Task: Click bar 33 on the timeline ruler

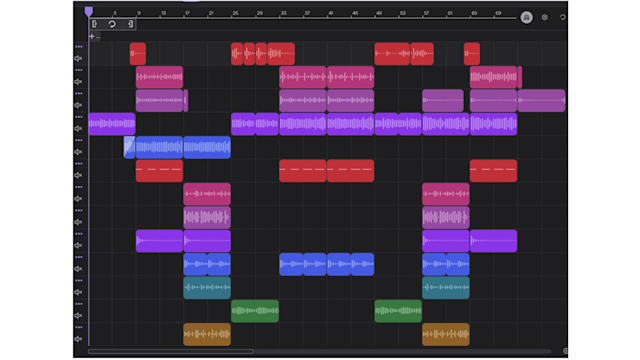Action: pyautogui.click(x=283, y=13)
